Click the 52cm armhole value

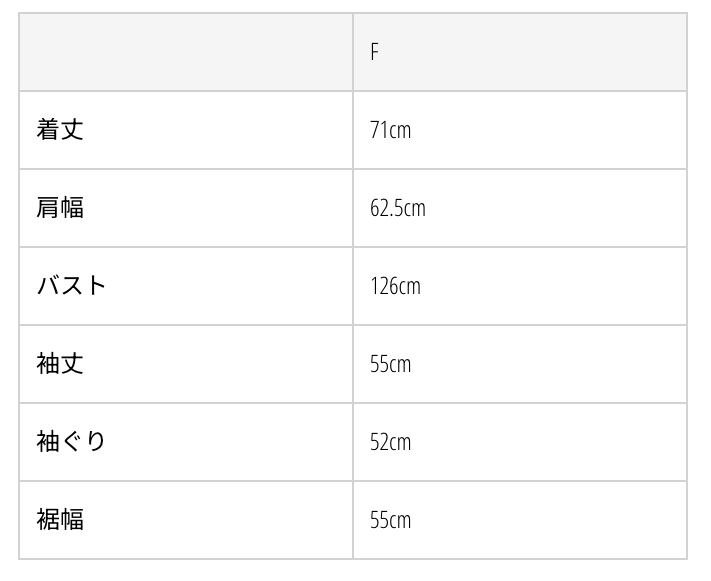[x=390, y=442]
